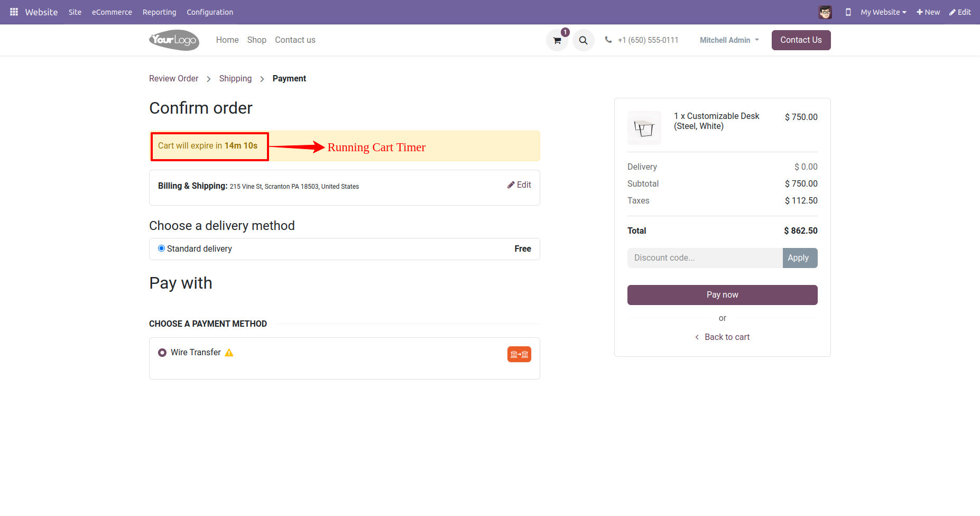Open the Contact us nav link
Image resolution: width=980 pixels, height=516 pixels.
tap(295, 40)
